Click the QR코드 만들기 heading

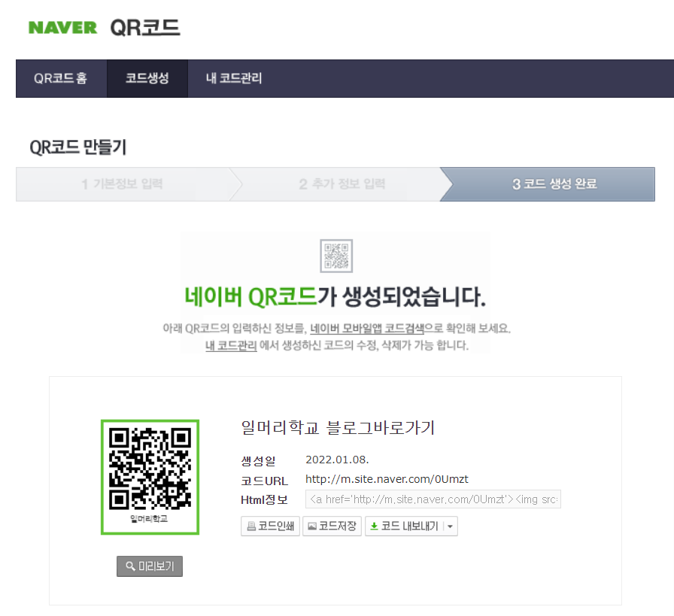click(x=77, y=147)
